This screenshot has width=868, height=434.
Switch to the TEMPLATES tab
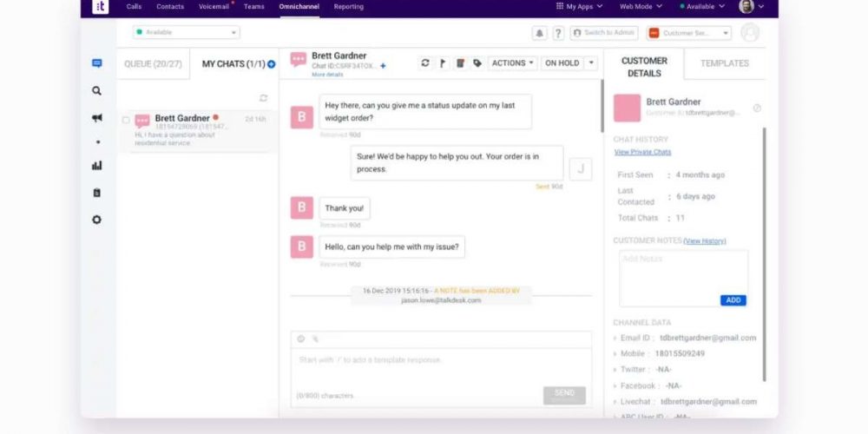click(724, 63)
